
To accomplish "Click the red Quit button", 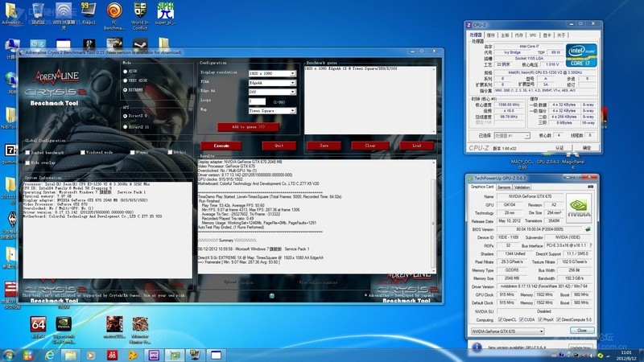I will tap(279, 146).
